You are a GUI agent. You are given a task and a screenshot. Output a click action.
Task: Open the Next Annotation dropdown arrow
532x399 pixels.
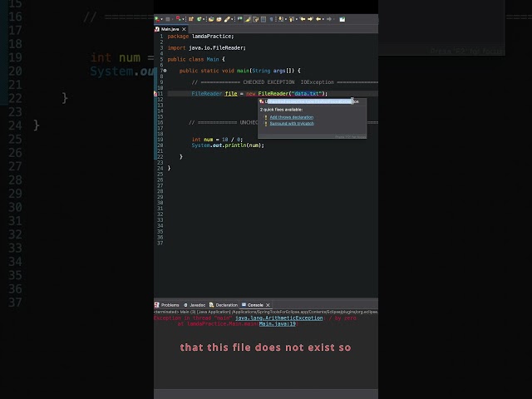(286, 19)
